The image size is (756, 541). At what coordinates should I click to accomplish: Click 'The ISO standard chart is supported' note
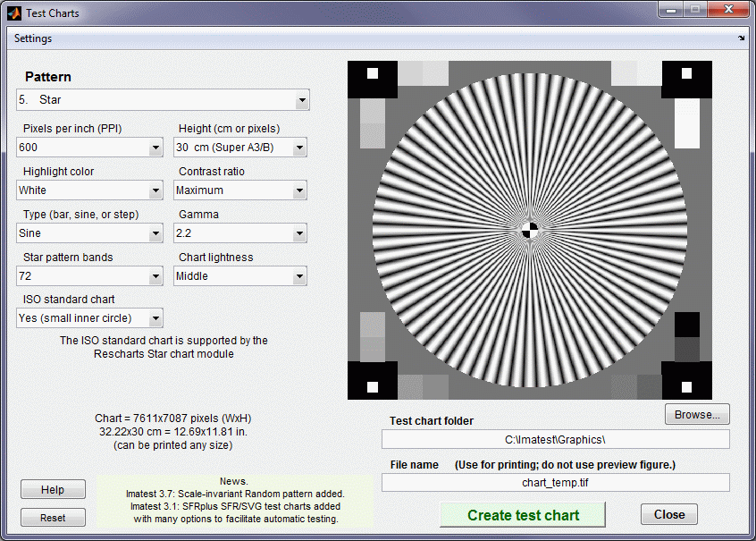[x=164, y=347]
